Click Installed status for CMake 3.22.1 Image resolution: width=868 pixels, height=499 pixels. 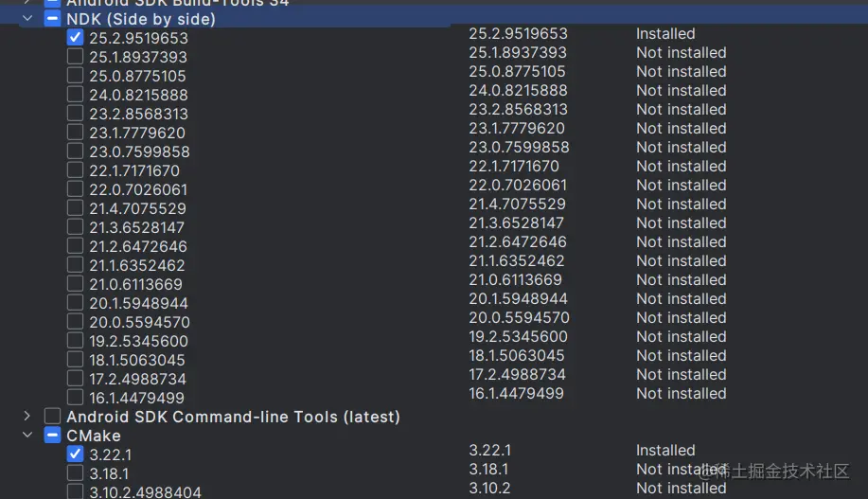coord(665,450)
